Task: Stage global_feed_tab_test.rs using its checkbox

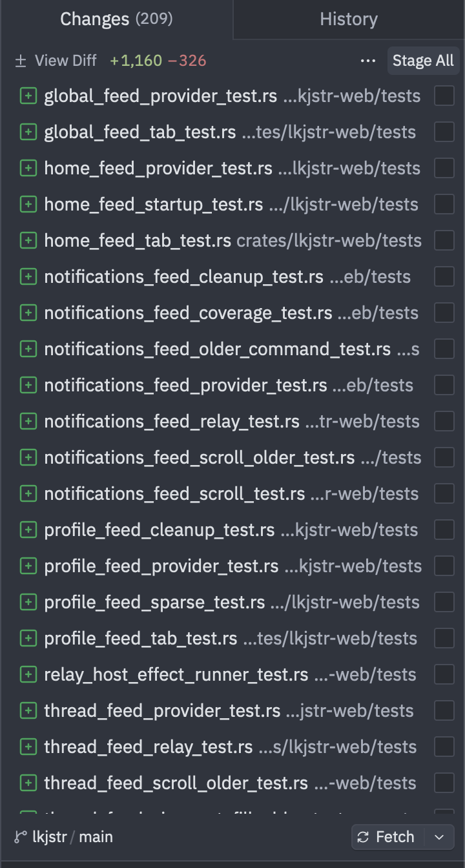Action: [444, 132]
